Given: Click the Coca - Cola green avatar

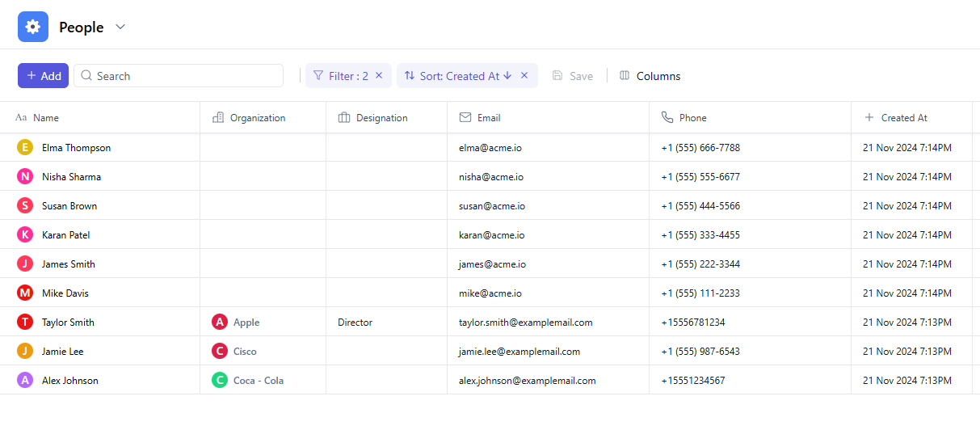Looking at the screenshot, I should 220,381.
